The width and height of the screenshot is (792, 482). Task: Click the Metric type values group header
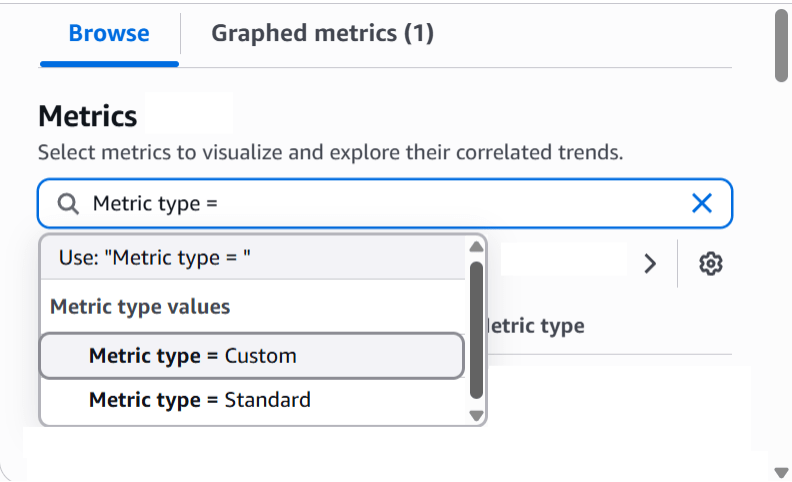(x=140, y=307)
